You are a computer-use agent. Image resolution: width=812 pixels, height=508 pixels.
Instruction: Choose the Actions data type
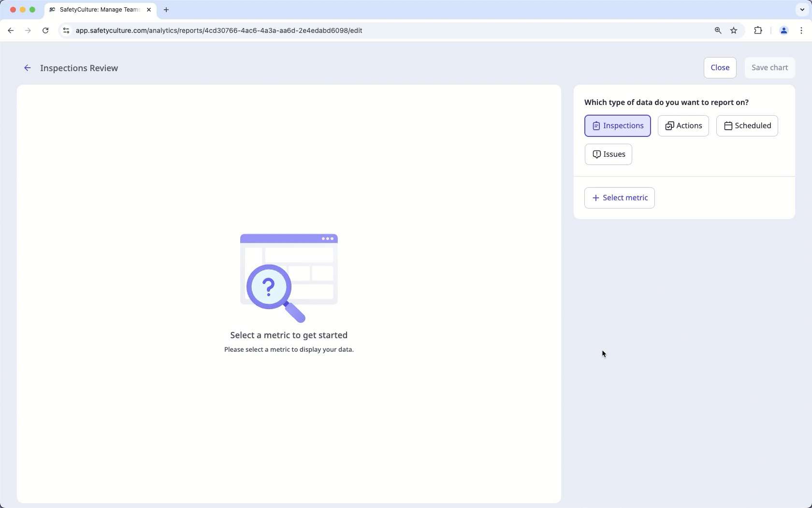coord(683,126)
